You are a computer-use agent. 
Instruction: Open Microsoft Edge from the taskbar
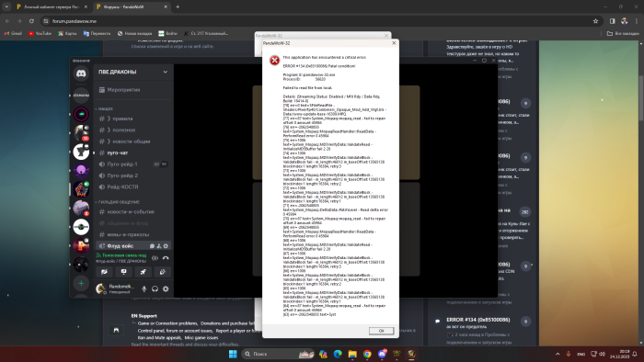338,354
